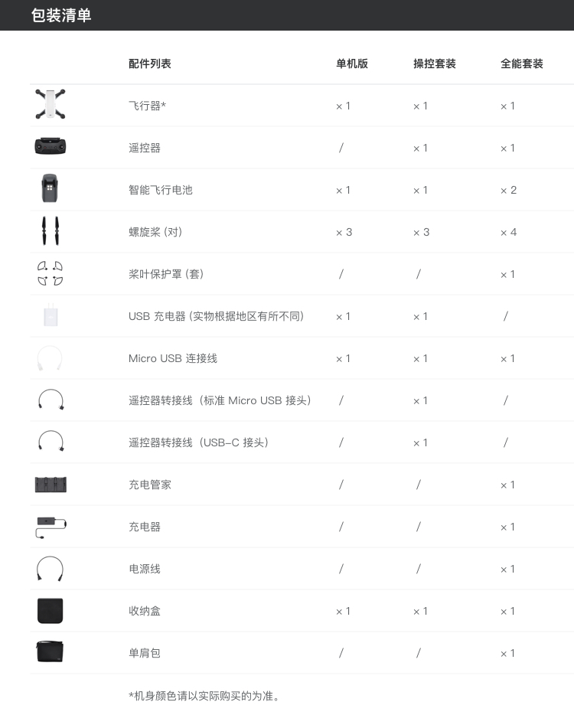The width and height of the screenshot is (574, 728).
Task: Click the charging hub icon
Action: click(51, 485)
